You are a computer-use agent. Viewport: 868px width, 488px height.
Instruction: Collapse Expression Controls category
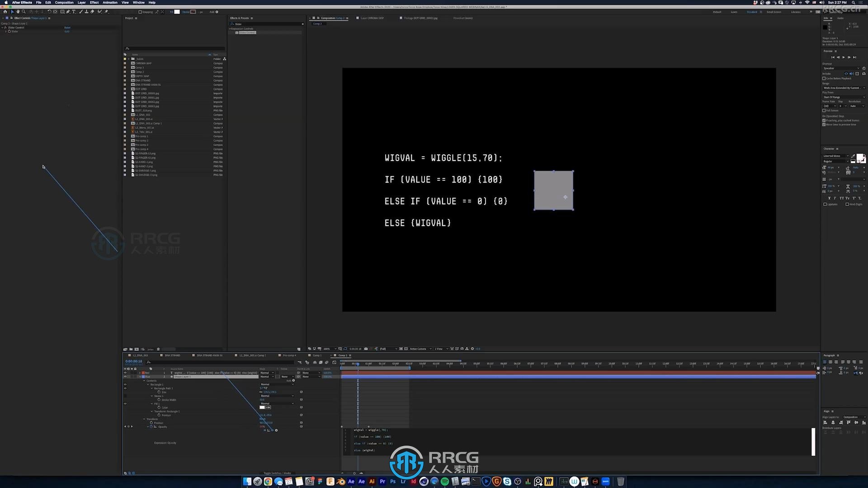click(230, 29)
